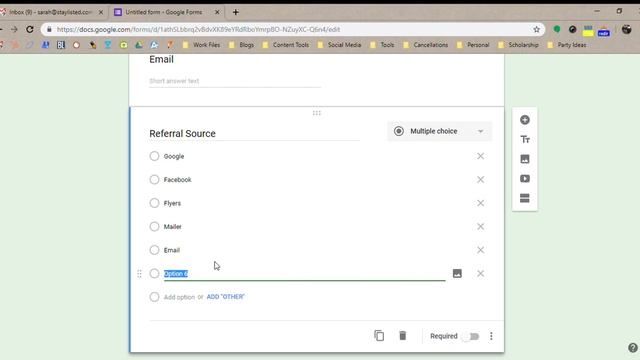Select the Email question title above
The width and height of the screenshot is (640, 360).
[161, 59]
